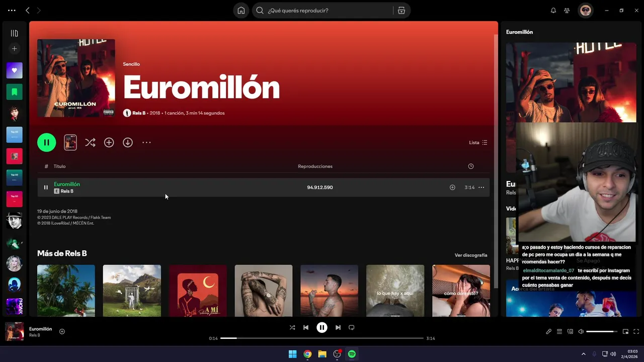Open the green bookmark Episodes item
The image size is (644, 362).
tap(14, 92)
